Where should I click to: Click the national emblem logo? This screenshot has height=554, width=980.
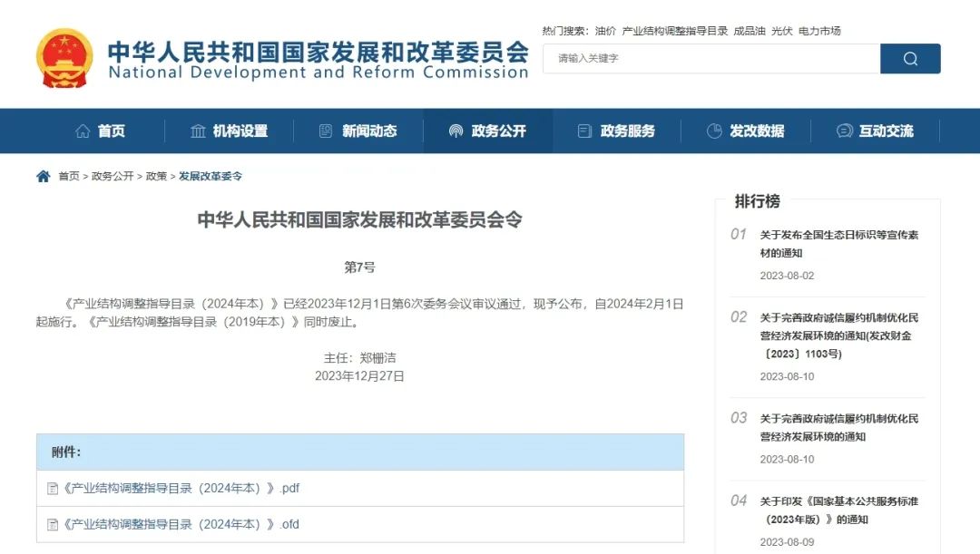point(64,58)
